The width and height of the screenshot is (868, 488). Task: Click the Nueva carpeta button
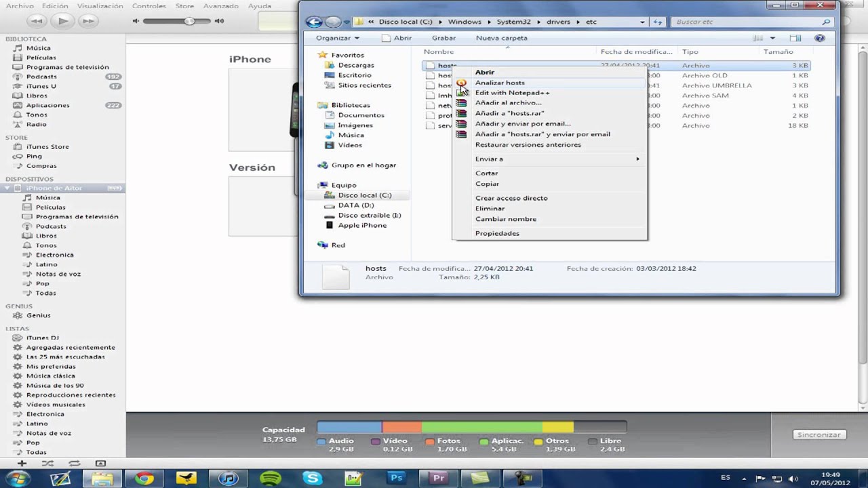point(501,38)
